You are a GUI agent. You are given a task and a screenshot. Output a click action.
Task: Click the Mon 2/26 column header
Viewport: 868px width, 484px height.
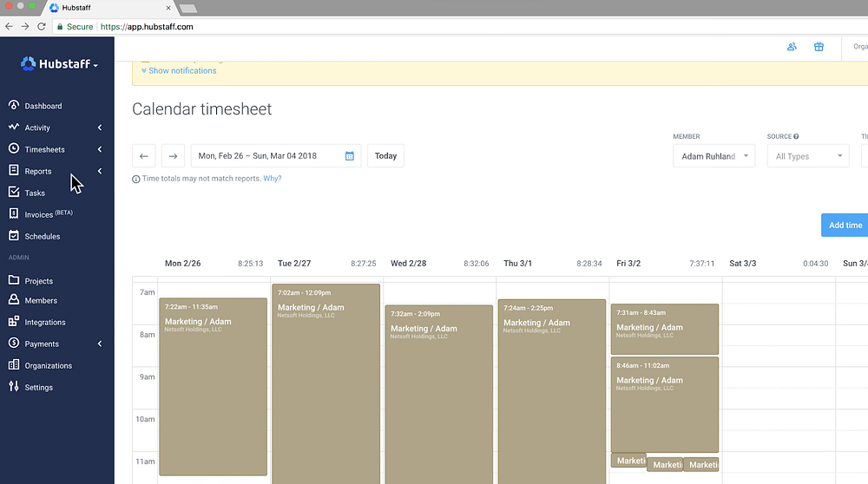tap(182, 264)
